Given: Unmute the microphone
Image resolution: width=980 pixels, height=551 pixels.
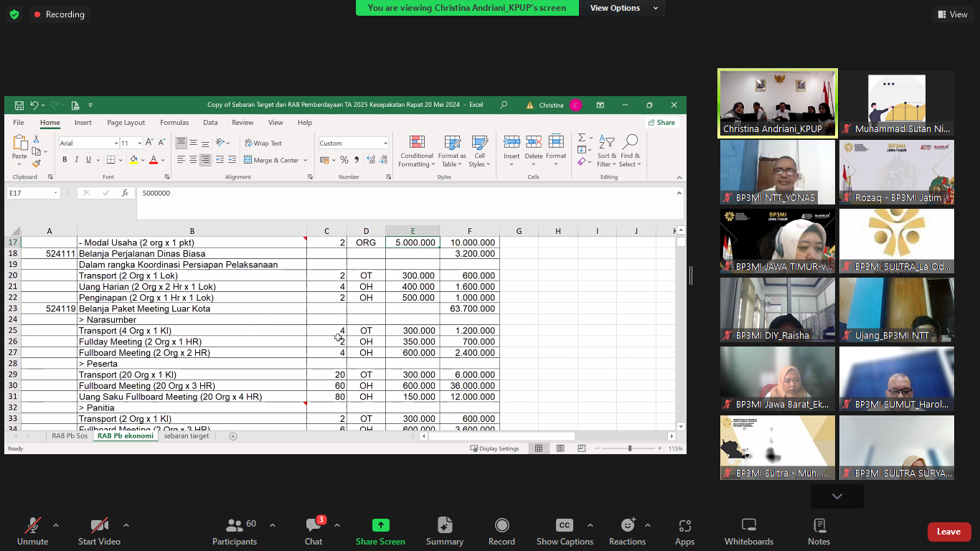Looking at the screenshot, I should pos(32,531).
